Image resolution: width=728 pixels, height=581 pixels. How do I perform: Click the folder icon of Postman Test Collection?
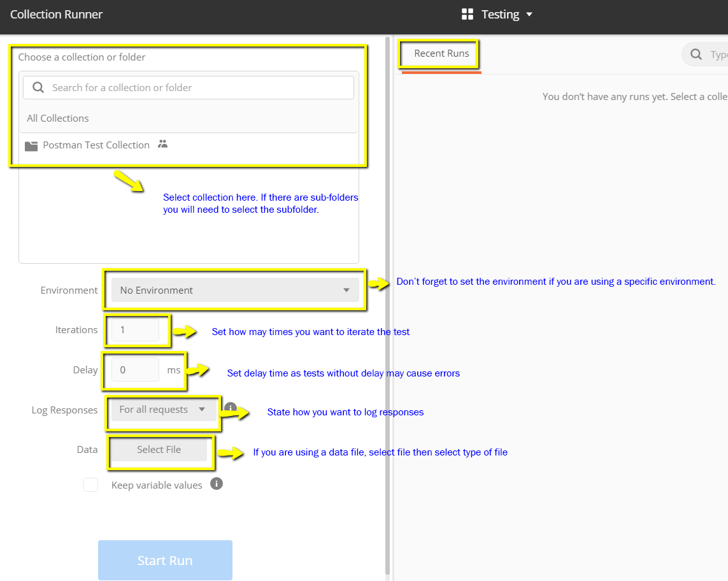(31, 147)
